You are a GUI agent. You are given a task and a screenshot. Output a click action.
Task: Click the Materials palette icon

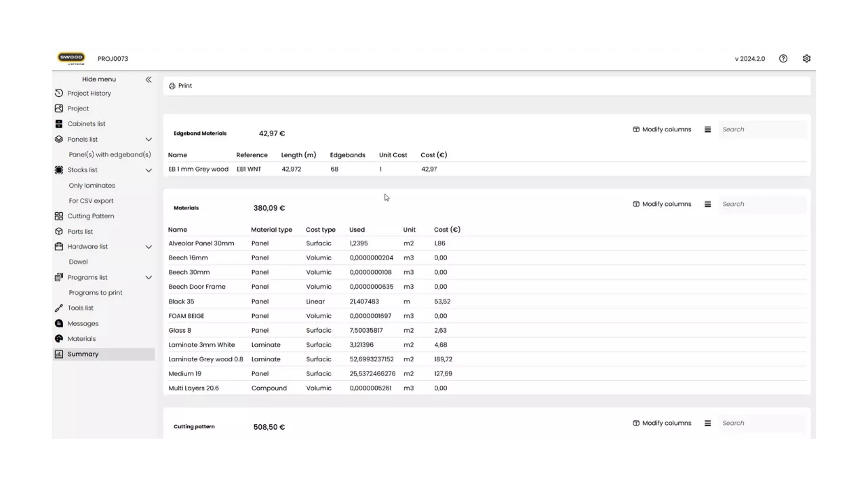[x=59, y=339]
